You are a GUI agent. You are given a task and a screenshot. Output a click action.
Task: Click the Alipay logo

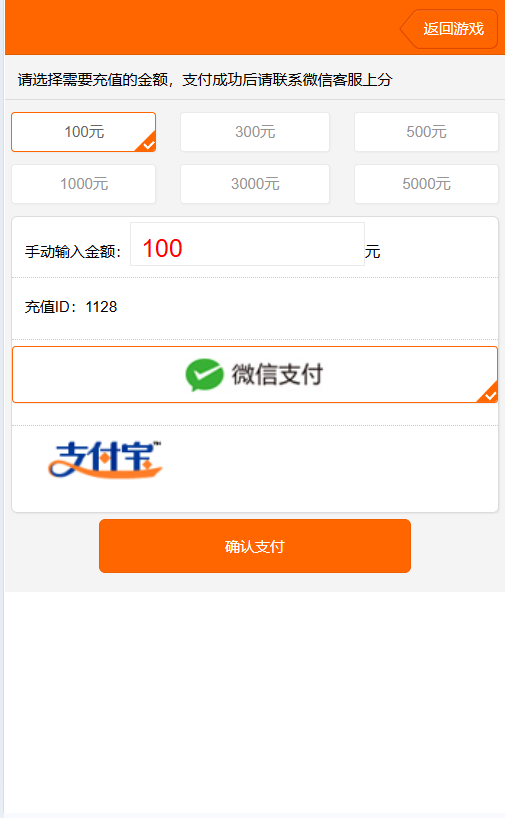click(x=105, y=460)
